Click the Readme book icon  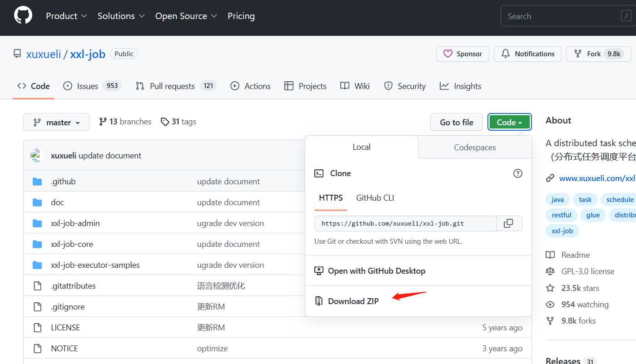(x=550, y=255)
